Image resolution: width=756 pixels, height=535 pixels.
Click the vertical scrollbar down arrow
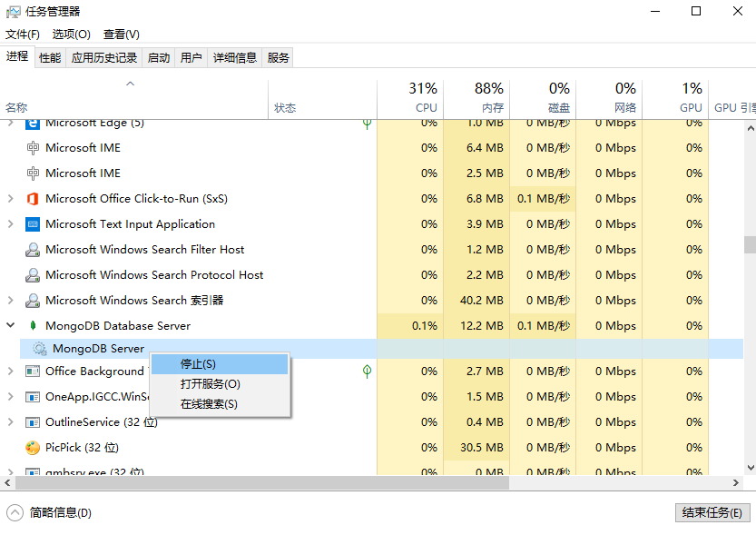tap(751, 468)
